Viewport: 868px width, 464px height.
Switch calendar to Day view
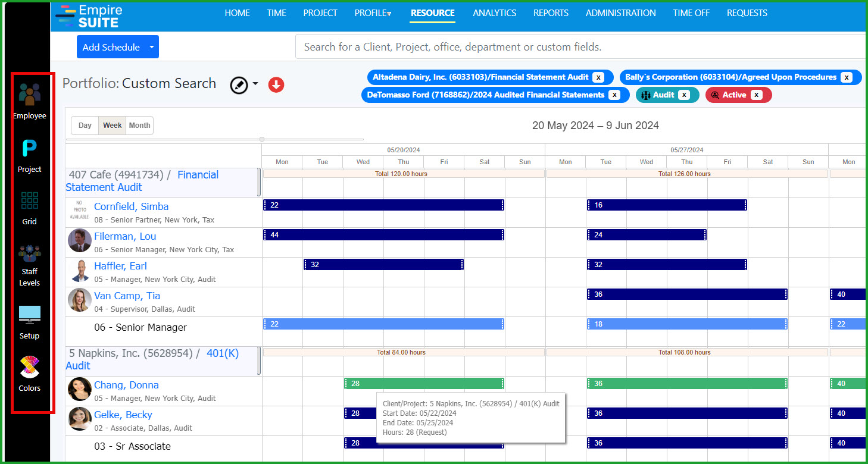(x=85, y=126)
